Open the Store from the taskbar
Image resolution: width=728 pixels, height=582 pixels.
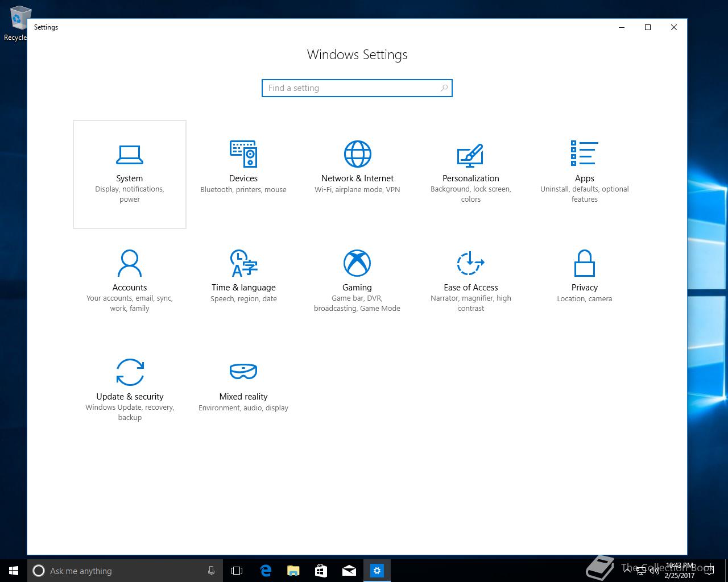[x=321, y=571]
